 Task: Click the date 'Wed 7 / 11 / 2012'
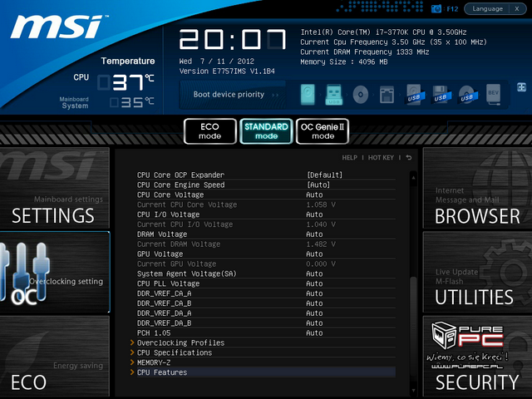pos(216,62)
